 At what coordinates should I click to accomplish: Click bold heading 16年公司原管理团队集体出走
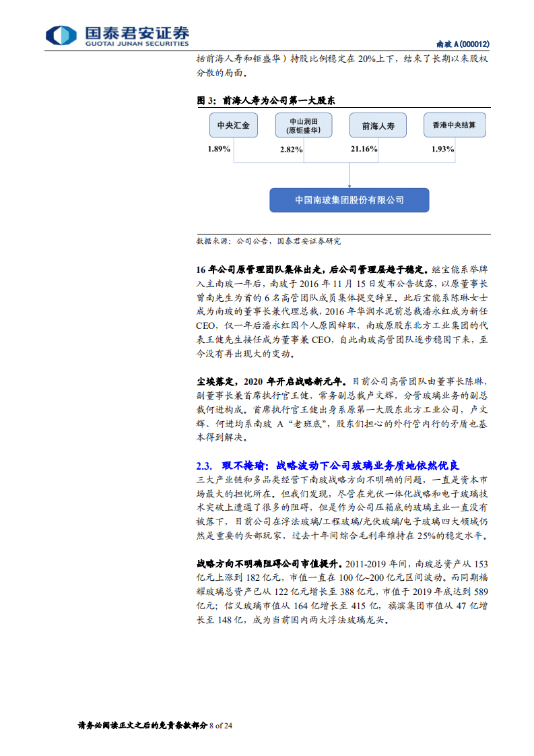coord(312,270)
